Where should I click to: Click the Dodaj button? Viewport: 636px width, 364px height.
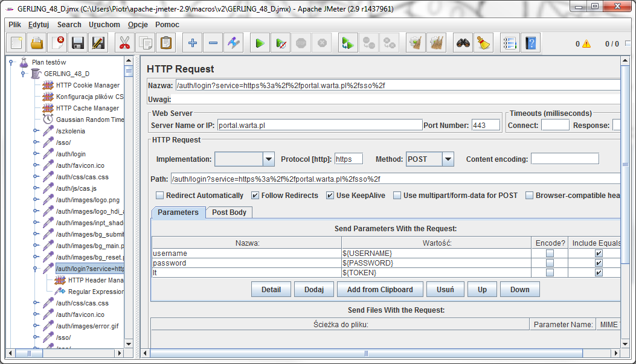(314, 289)
